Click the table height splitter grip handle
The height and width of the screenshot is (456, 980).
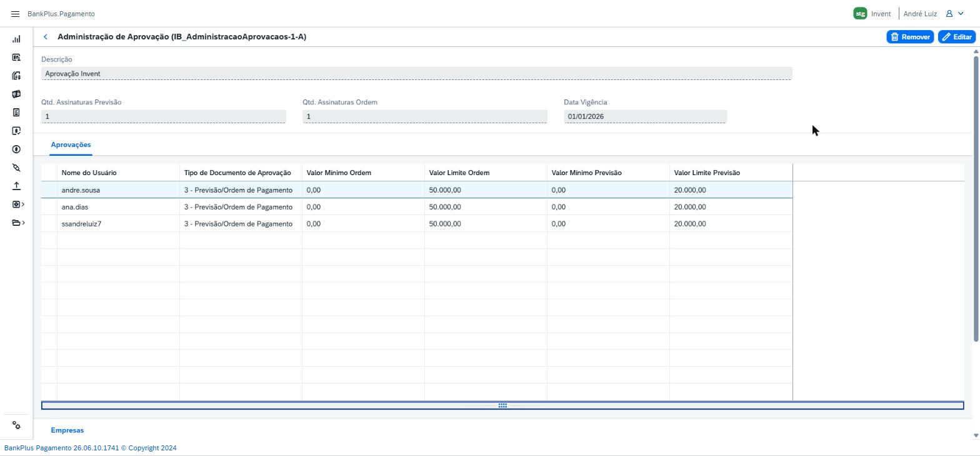click(x=502, y=406)
